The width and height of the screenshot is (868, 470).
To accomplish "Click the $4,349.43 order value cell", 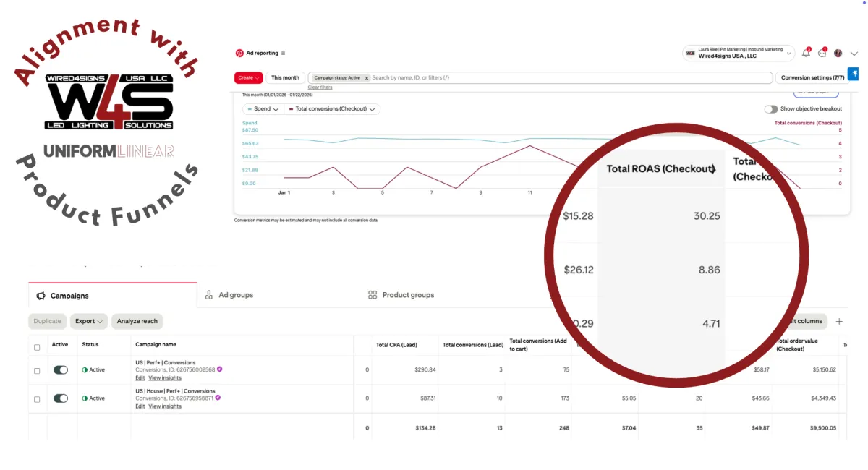I will [824, 398].
